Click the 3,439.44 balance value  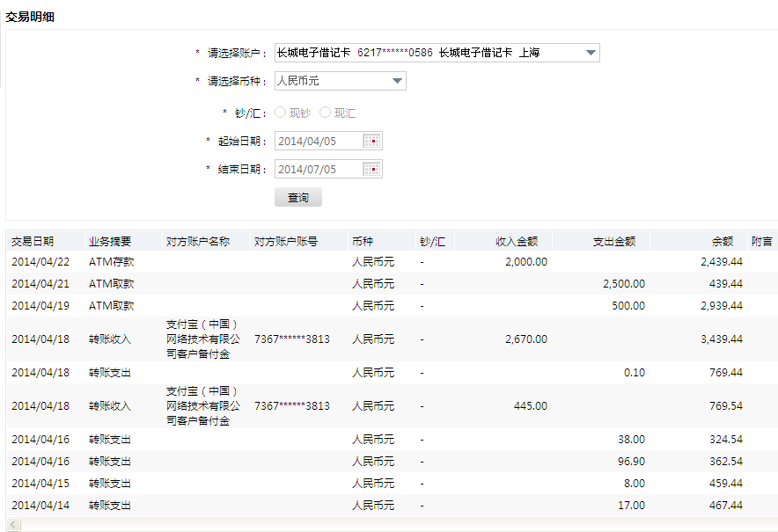pyautogui.click(x=722, y=339)
